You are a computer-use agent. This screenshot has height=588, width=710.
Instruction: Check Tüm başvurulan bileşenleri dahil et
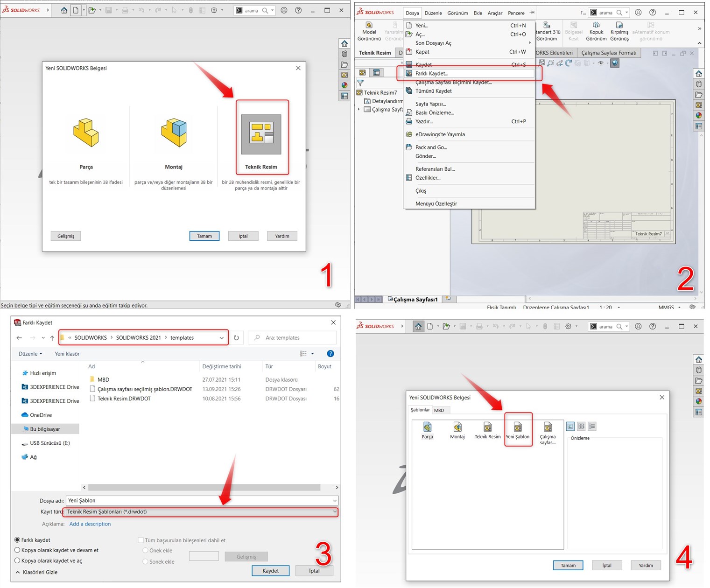(x=141, y=540)
